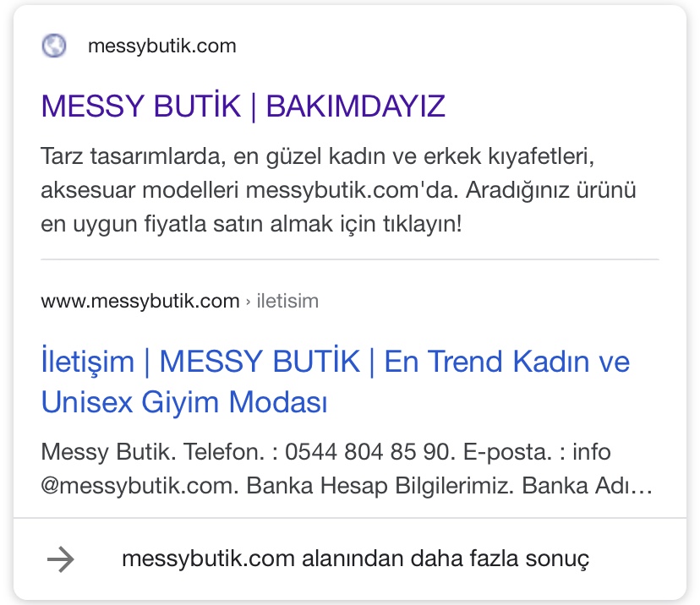Screen dimensions: 700x605
Task: Click the En Trend Kadın ve title text
Action: (x=507, y=361)
